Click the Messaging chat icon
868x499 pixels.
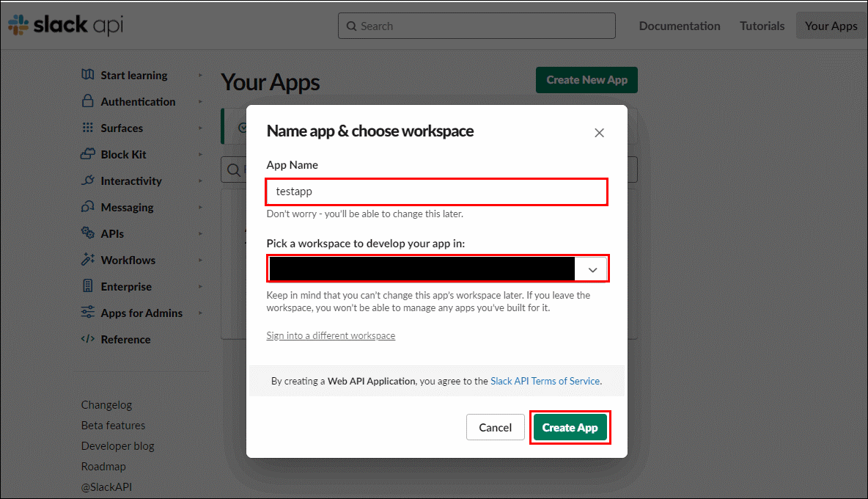[x=87, y=207]
